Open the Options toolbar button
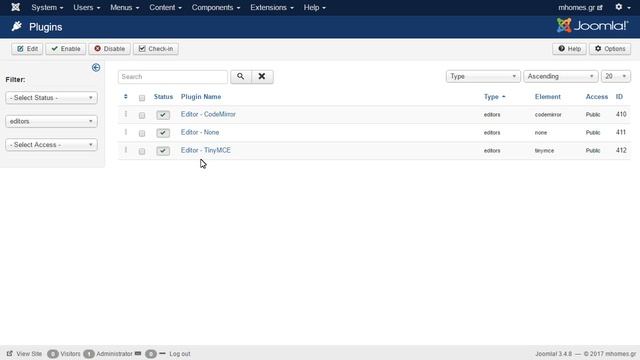The width and height of the screenshot is (640, 360). click(x=610, y=49)
